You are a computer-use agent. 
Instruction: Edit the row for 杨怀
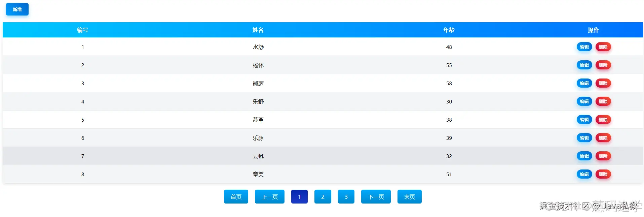(584, 65)
